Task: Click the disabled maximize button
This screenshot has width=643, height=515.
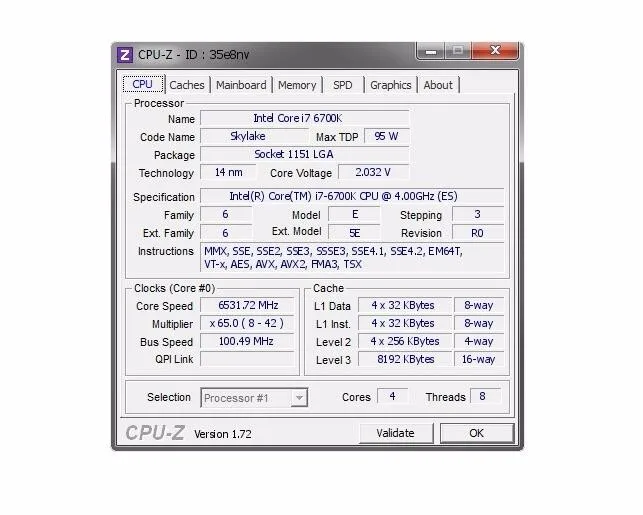Action: [458, 51]
